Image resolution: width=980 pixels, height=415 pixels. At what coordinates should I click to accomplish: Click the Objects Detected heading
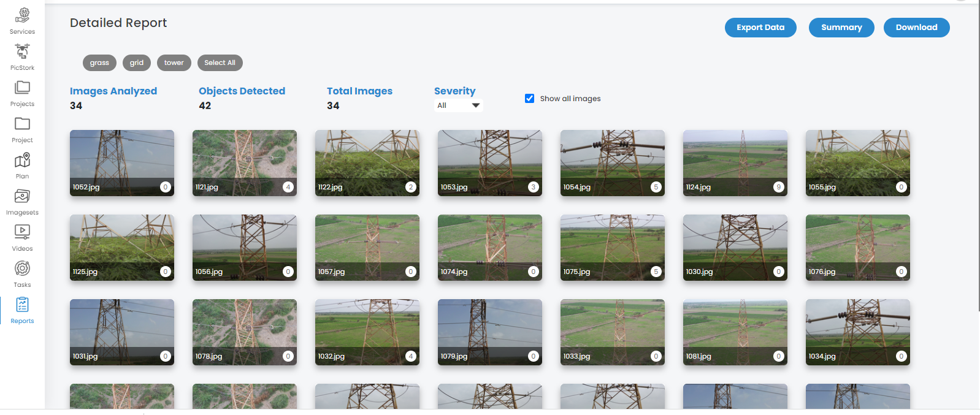pos(242,91)
